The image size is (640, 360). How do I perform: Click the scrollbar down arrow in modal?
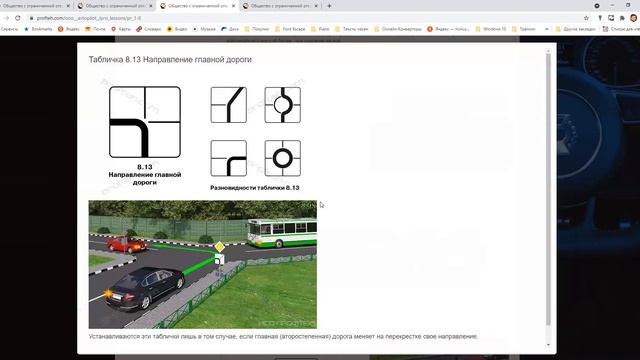(548, 345)
